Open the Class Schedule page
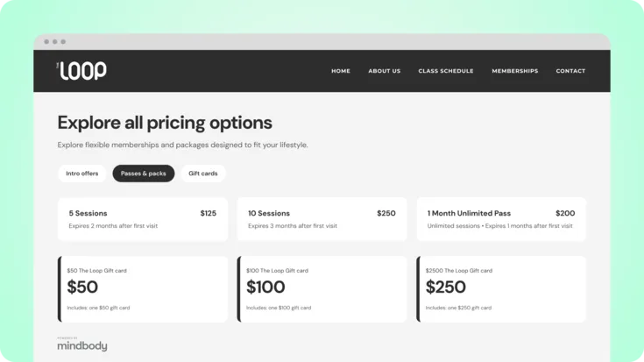The height and width of the screenshot is (362, 644). pos(446,71)
